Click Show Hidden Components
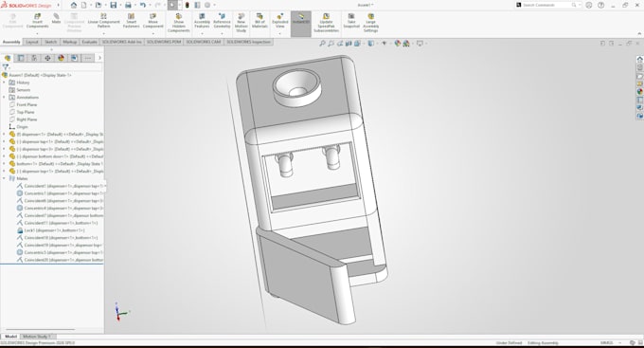This screenshot has width=644, height=348. 179,23
